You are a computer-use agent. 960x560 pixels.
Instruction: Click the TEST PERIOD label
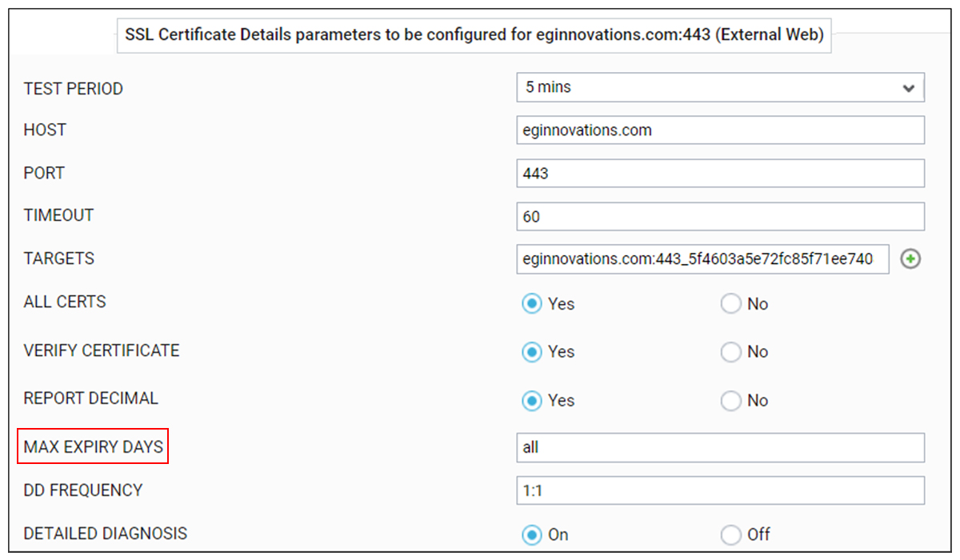[x=74, y=89]
